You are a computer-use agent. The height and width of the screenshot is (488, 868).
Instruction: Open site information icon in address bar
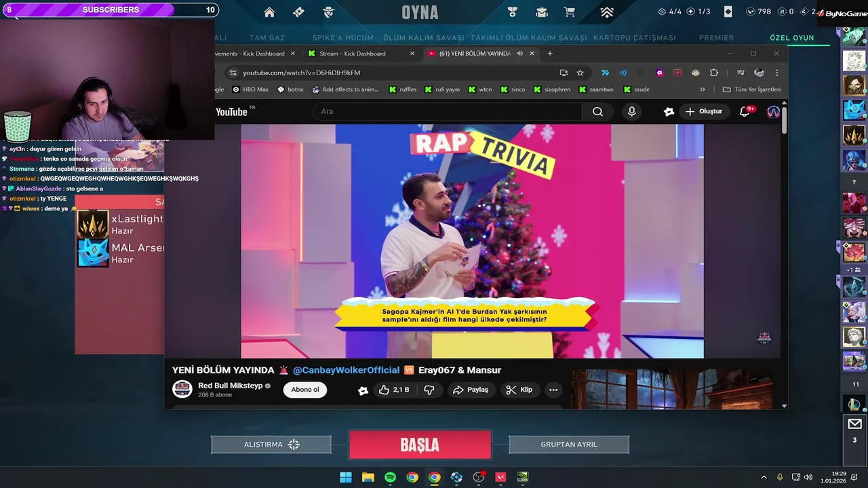pyautogui.click(x=233, y=73)
